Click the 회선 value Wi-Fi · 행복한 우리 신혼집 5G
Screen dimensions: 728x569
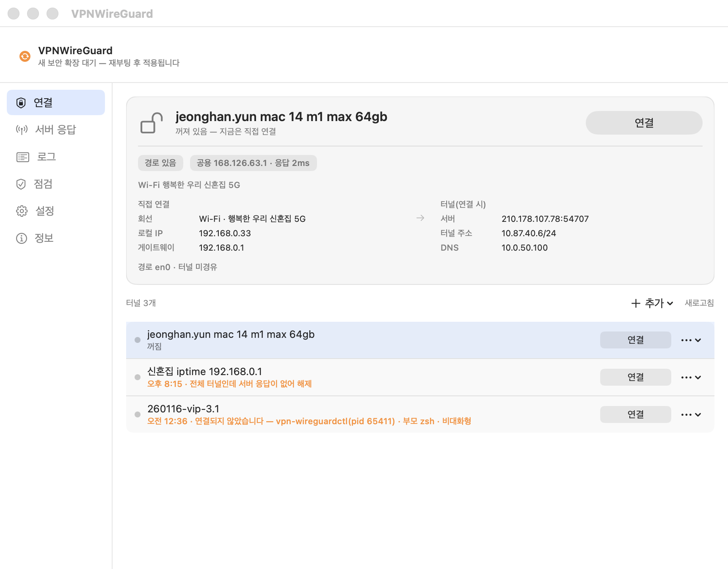252,219
